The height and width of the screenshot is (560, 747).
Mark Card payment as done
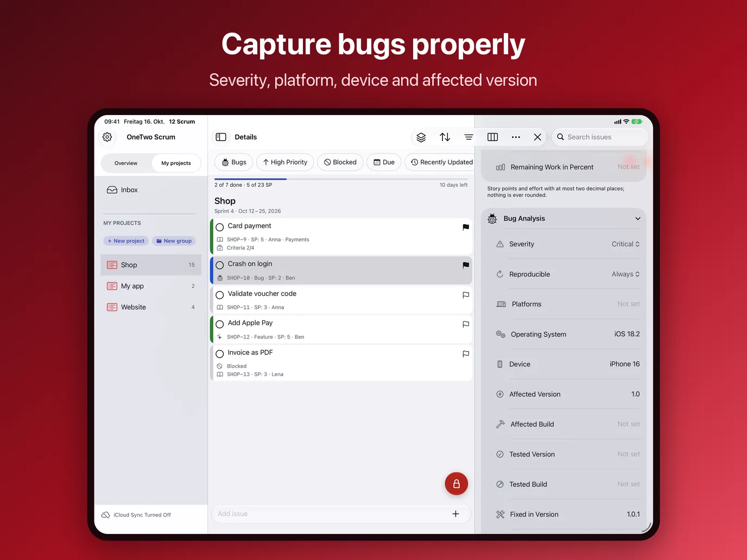[x=220, y=227]
